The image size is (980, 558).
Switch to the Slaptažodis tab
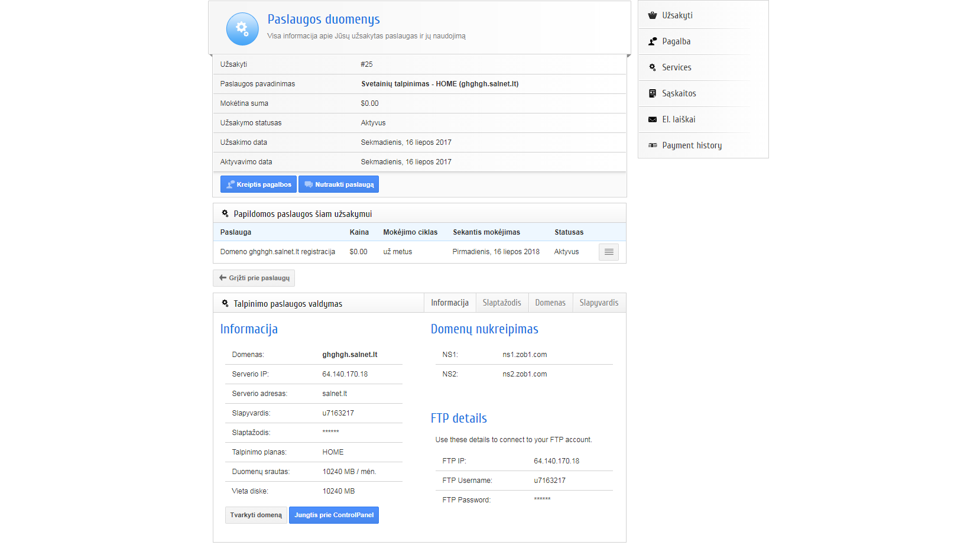502,303
